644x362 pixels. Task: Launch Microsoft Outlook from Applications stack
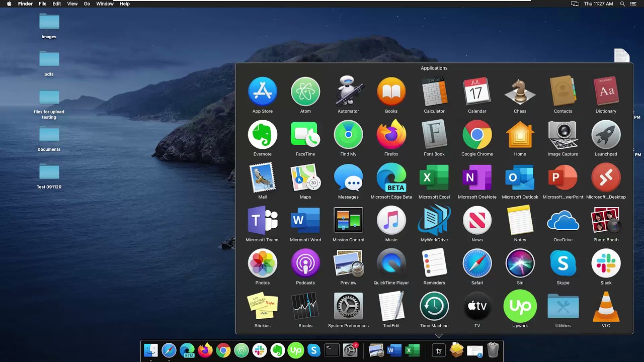pyautogui.click(x=520, y=177)
